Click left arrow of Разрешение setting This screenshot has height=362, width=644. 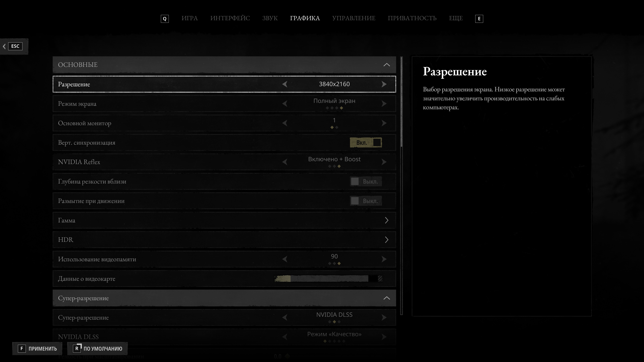click(x=284, y=84)
